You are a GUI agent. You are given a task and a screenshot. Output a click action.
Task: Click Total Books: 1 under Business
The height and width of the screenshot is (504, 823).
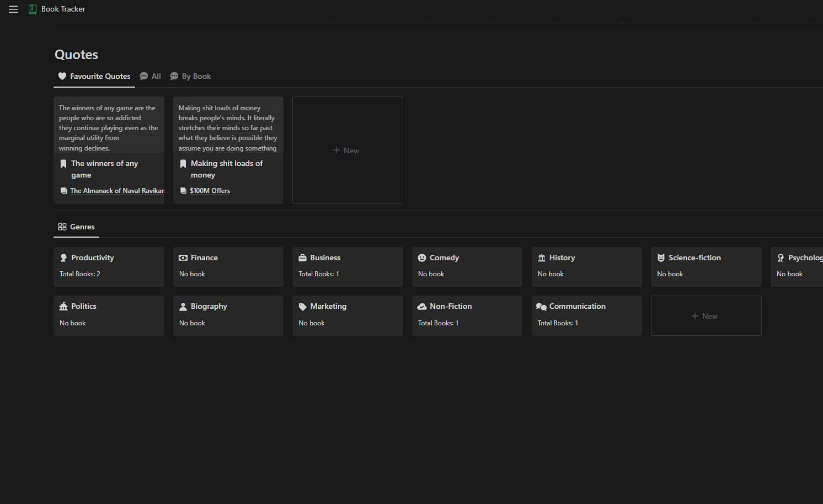coord(319,274)
